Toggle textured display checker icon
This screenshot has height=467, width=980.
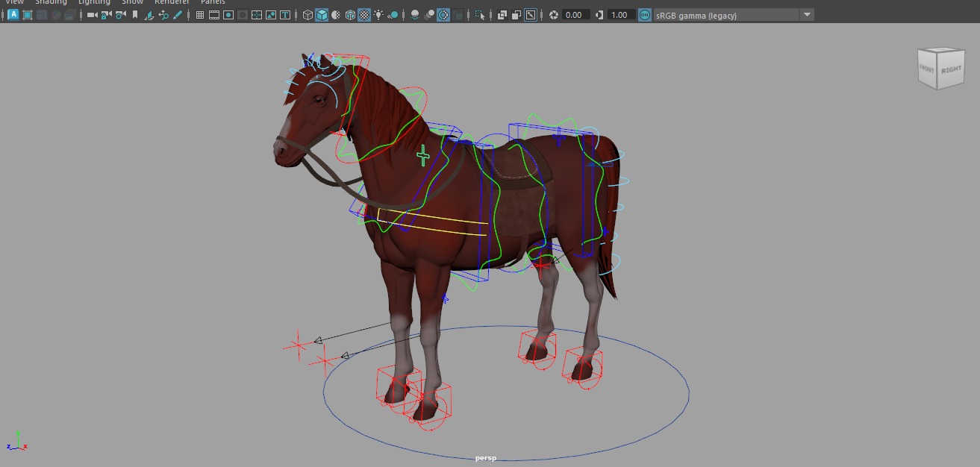[x=363, y=15]
